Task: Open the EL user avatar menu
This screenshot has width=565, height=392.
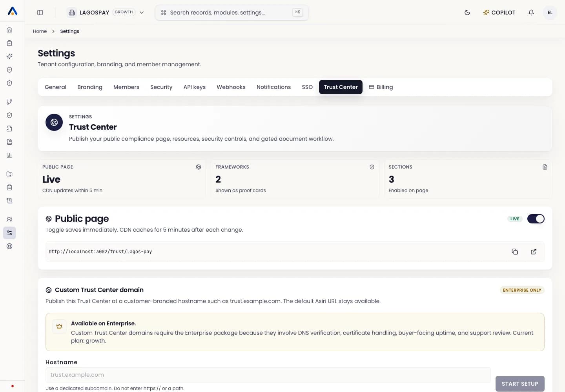Action: pos(550,13)
